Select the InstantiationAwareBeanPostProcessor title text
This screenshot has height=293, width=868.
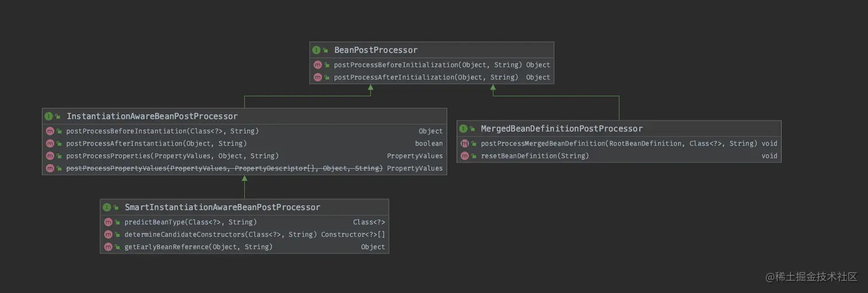[x=152, y=116]
